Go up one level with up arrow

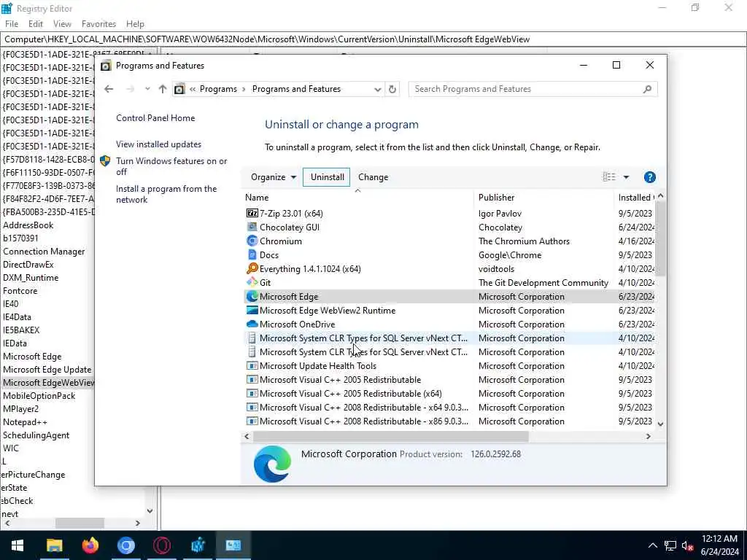coord(163,89)
